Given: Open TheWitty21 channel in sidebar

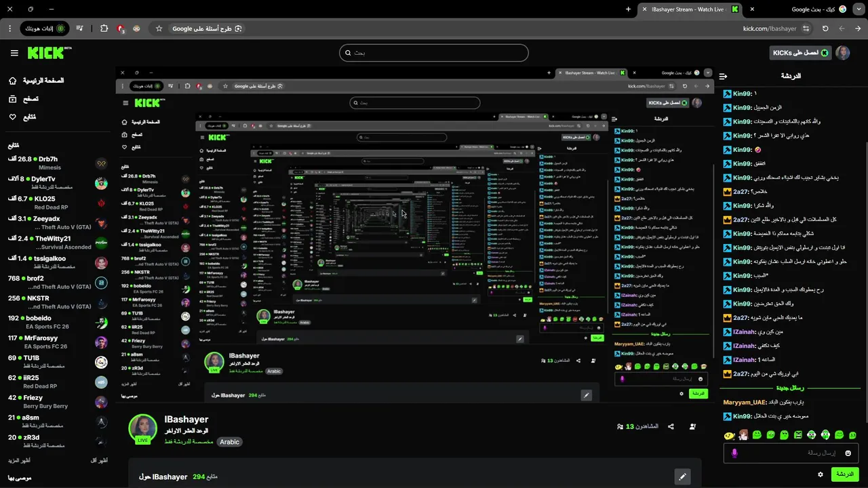Looking at the screenshot, I should [58, 243].
